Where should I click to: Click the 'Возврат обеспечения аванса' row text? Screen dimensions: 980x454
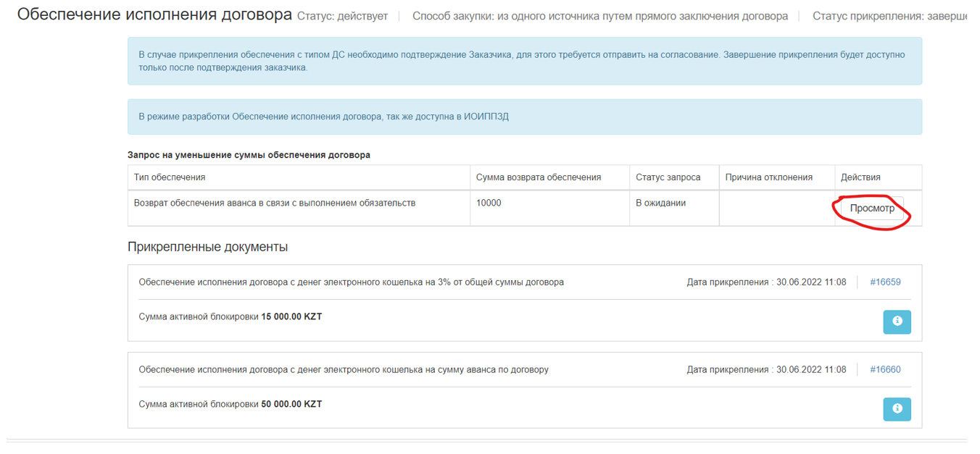coord(275,203)
